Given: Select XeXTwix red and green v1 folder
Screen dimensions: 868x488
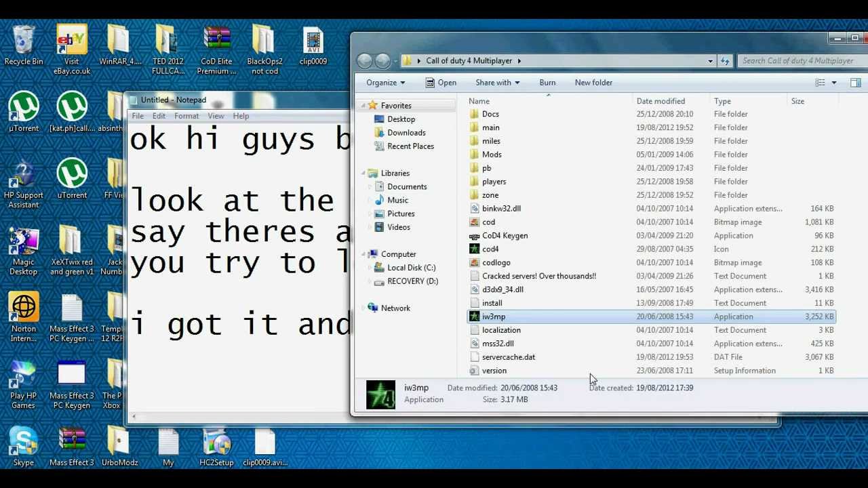Looking at the screenshot, I should [x=72, y=251].
